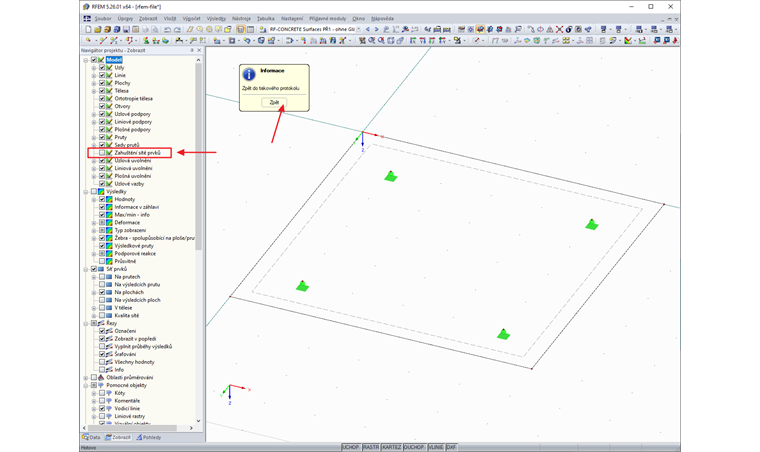Expand the Pruty tree node

point(94,138)
